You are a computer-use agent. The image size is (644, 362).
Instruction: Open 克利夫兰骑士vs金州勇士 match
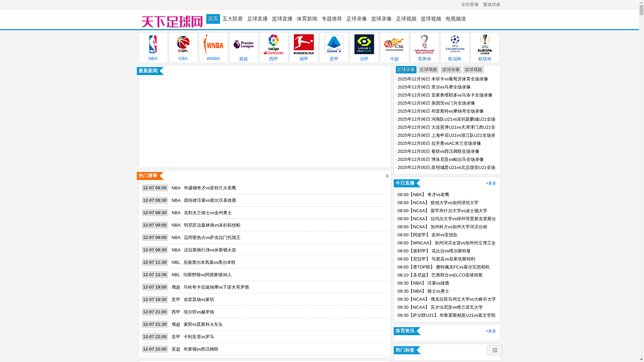(208, 213)
